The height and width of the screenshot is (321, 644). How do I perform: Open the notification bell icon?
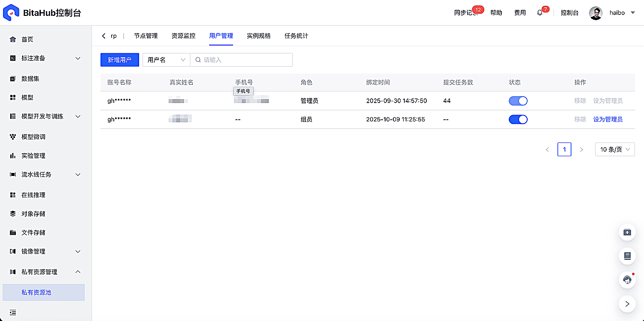click(540, 13)
